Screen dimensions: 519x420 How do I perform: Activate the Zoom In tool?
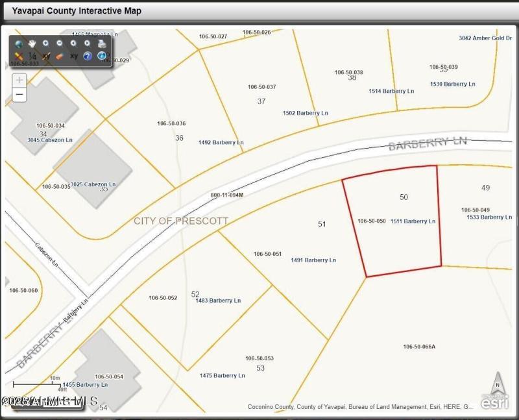point(45,44)
